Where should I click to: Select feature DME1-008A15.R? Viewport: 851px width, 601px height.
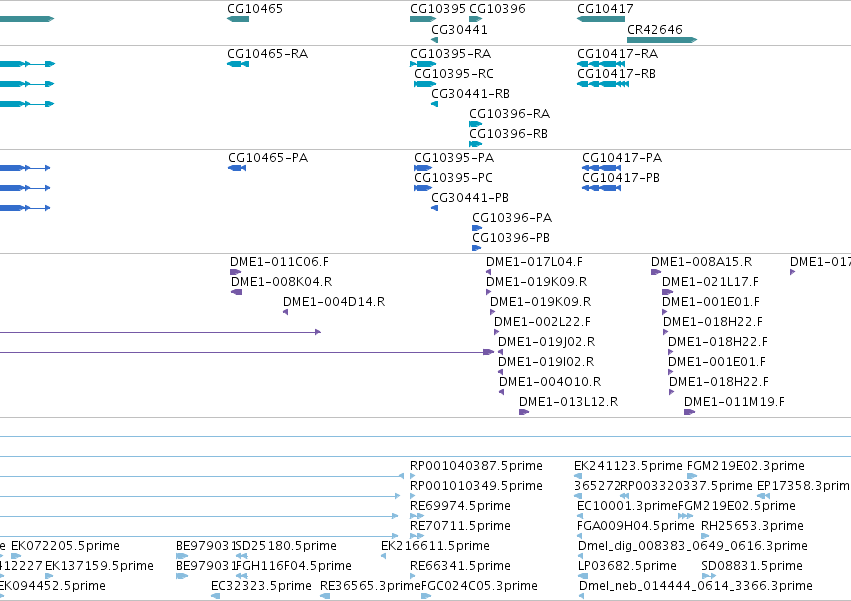(x=702, y=262)
